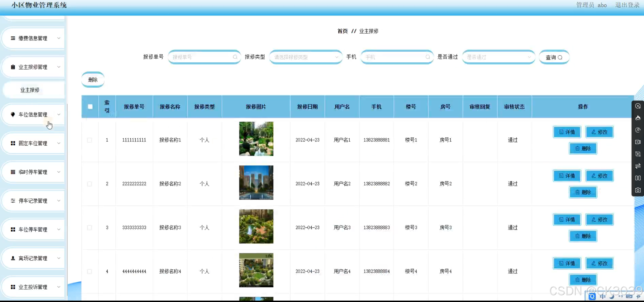
Task: Click the video camera record icon
Action: tap(638, 142)
